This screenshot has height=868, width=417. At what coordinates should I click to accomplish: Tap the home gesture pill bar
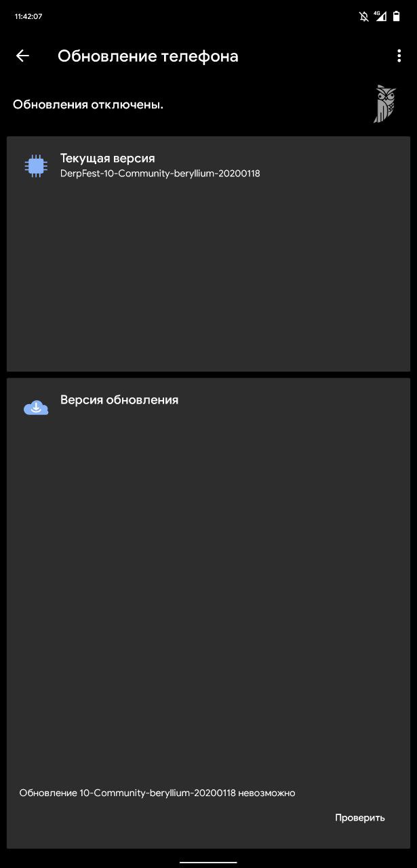pos(208,863)
